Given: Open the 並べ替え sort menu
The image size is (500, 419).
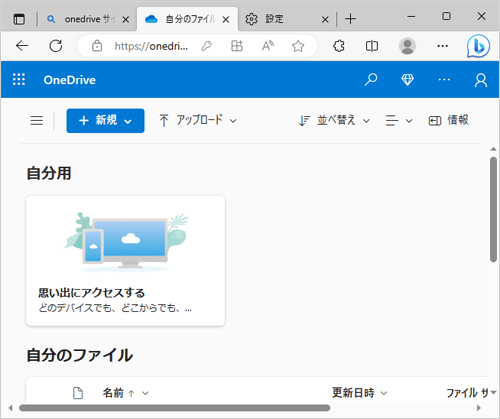Looking at the screenshot, I should [334, 120].
